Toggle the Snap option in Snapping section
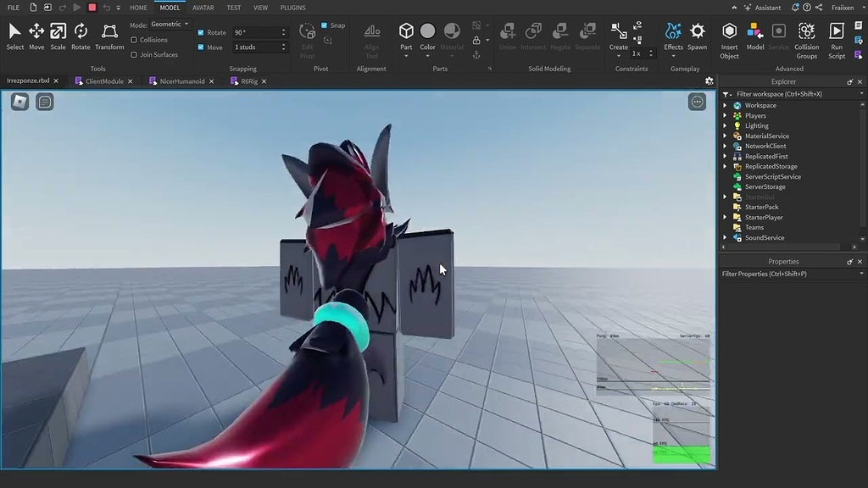The height and width of the screenshot is (488, 868). click(x=325, y=25)
